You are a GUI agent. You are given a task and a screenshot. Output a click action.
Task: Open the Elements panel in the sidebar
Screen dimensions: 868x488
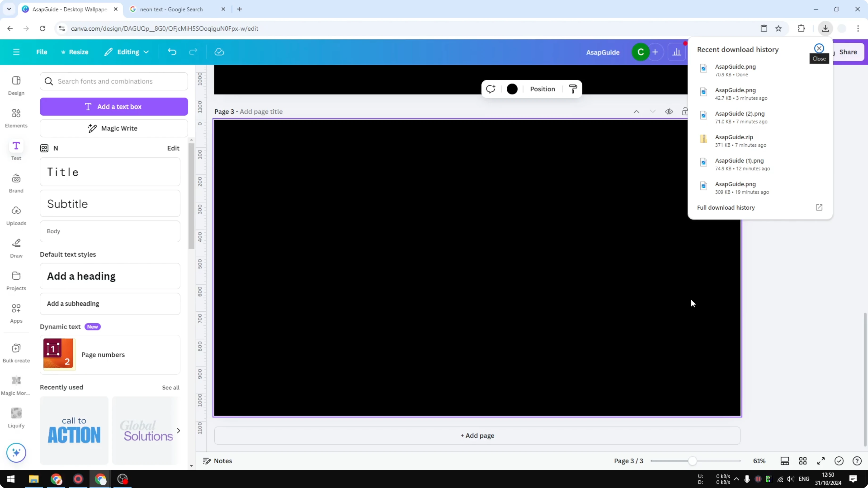pos(16,118)
